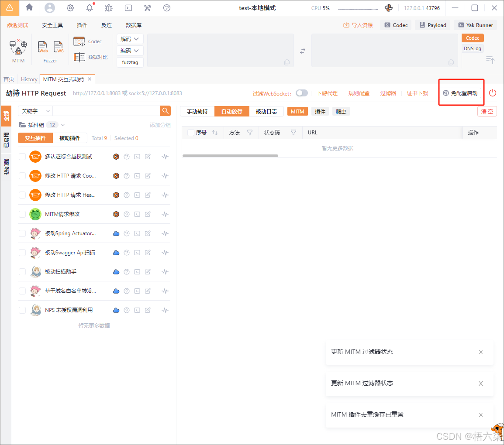
Task: Click the 清空 clear button
Action: (x=487, y=111)
